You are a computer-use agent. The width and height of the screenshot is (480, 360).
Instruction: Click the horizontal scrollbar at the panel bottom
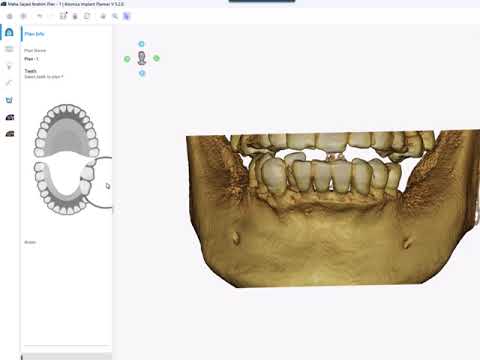point(66,357)
